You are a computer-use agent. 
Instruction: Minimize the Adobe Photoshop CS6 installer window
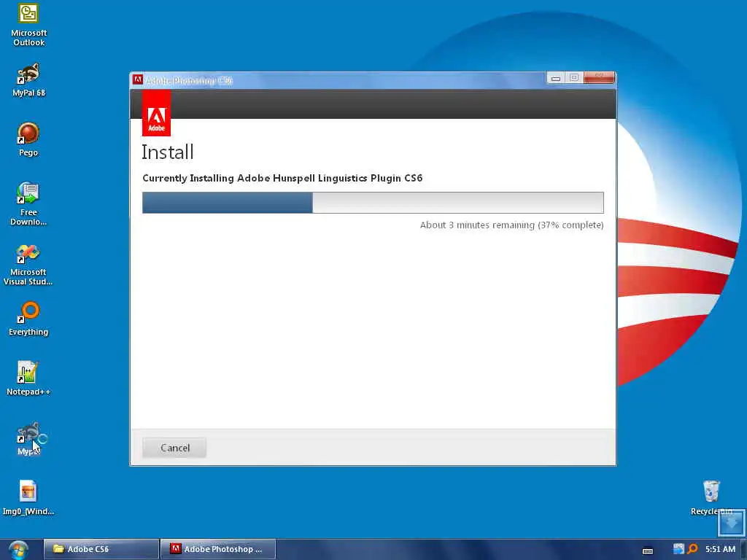pyautogui.click(x=555, y=77)
